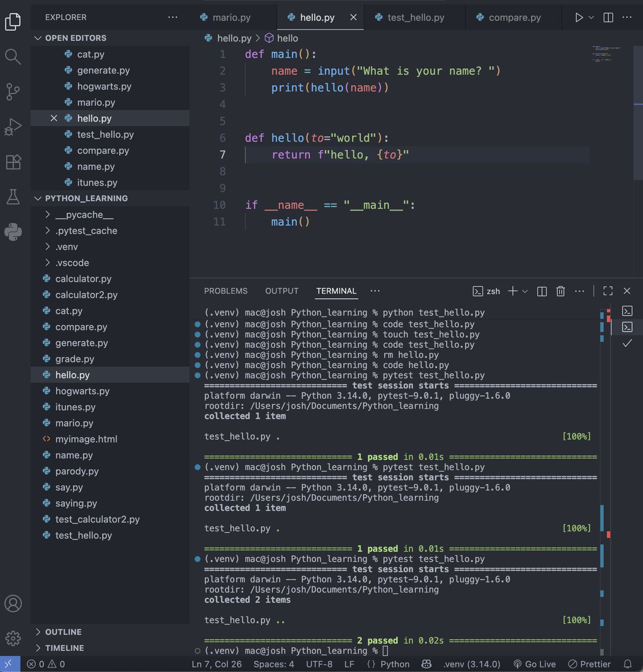Split the terminal
643x672 pixels.
click(542, 291)
